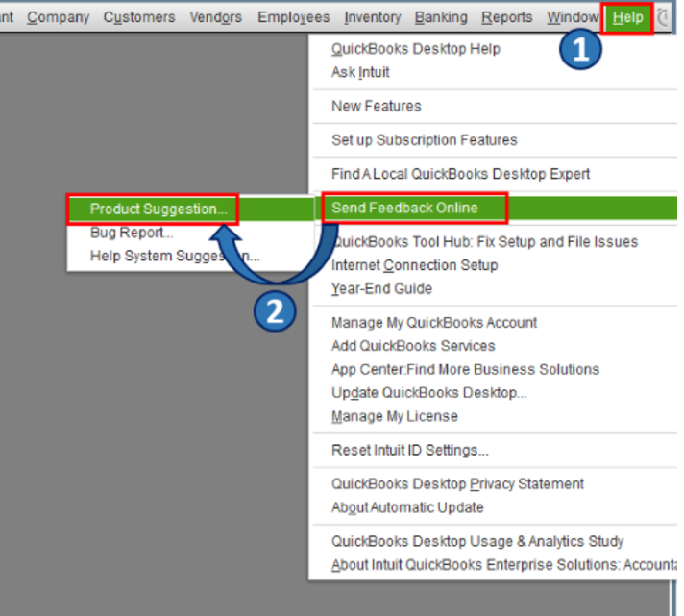The width and height of the screenshot is (684, 616).
Task: Open the Reports menu
Action: click(x=507, y=17)
